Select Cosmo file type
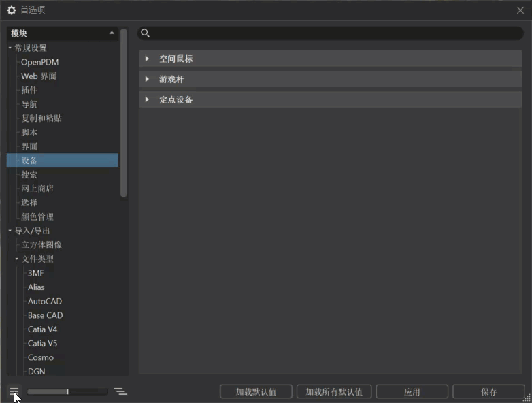 (x=41, y=357)
